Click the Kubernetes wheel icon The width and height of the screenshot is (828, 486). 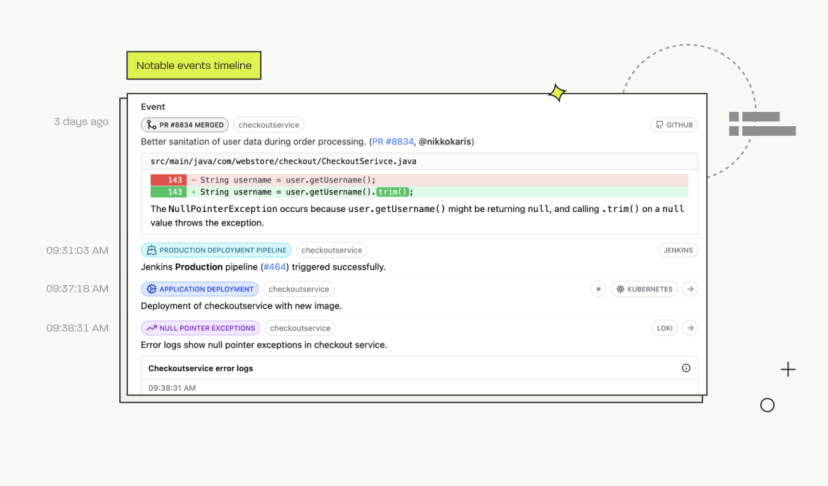pos(620,289)
